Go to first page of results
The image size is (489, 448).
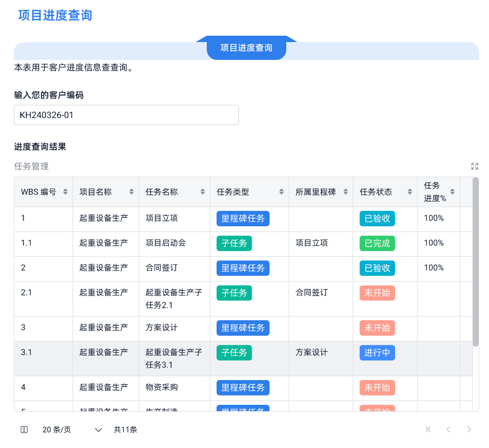point(428,430)
